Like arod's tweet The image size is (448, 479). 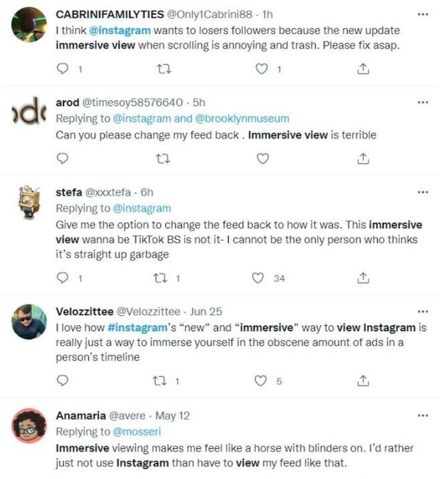coord(263,158)
